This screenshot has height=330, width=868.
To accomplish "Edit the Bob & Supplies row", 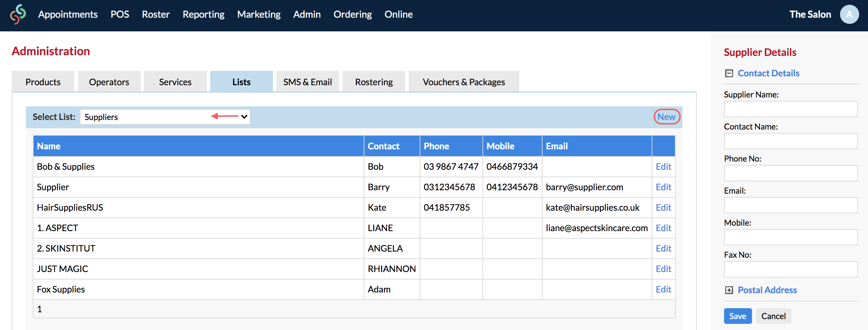I will click(x=663, y=167).
